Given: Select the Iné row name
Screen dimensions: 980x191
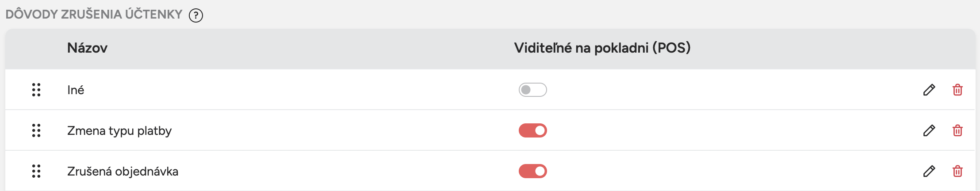Looking at the screenshot, I should point(76,90).
